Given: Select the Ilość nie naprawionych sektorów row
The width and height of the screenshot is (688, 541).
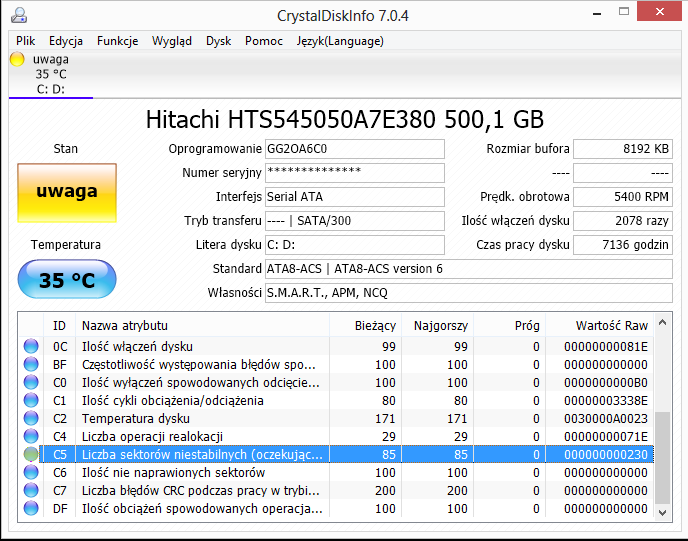Looking at the screenshot, I should click(336, 472).
